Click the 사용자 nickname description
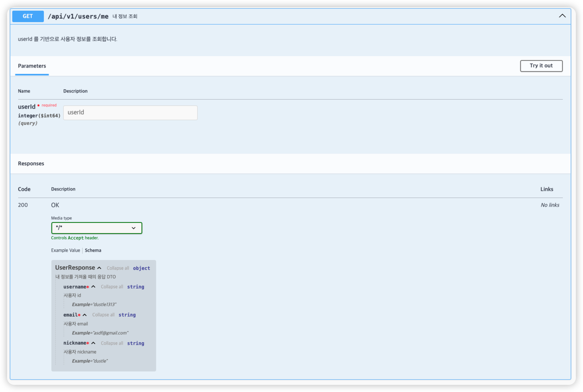 [80, 352]
